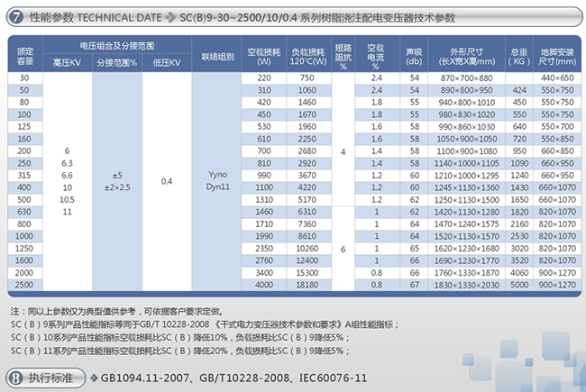Click the 5000 total weight cell
The width and height of the screenshot is (586, 392).
[519, 285]
